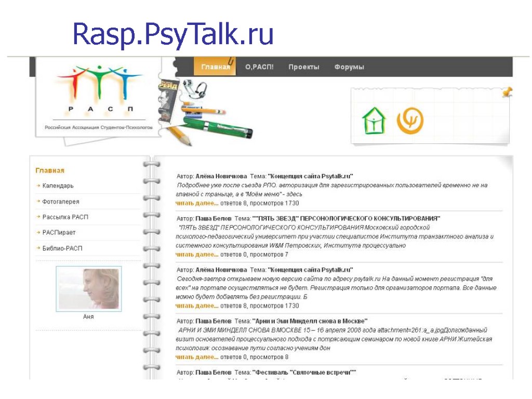The height and width of the screenshot is (399, 532).
Task: Open the РАСПирает sidebar link
Action: [x=59, y=232]
